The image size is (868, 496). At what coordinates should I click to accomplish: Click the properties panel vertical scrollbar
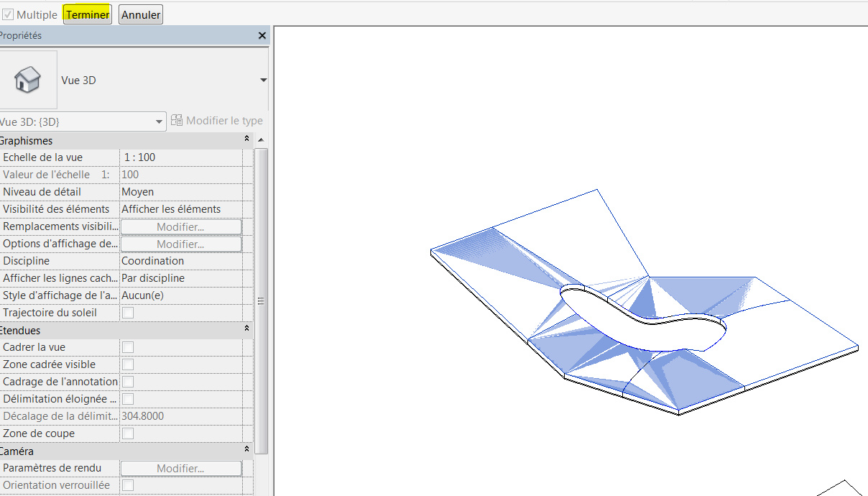[x=262, y=300]
